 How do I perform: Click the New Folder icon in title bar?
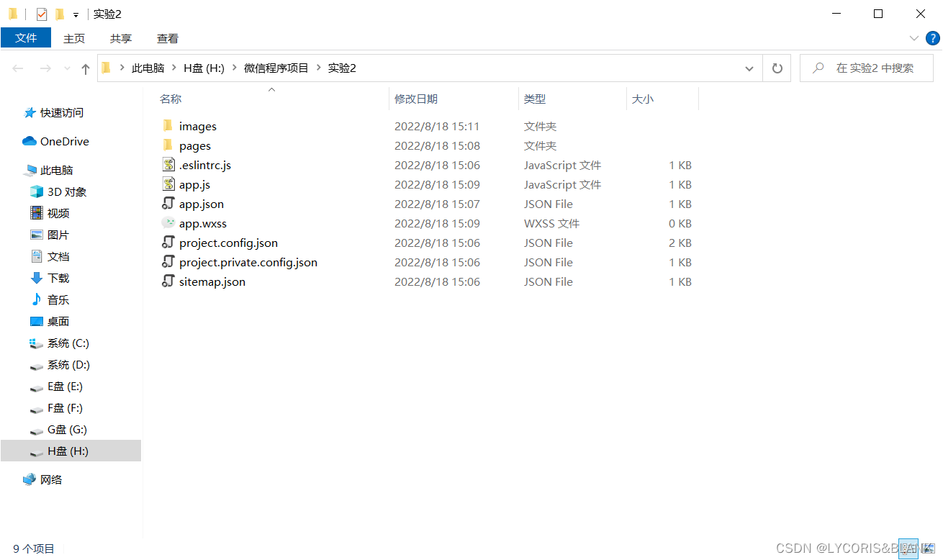(60, 14)
